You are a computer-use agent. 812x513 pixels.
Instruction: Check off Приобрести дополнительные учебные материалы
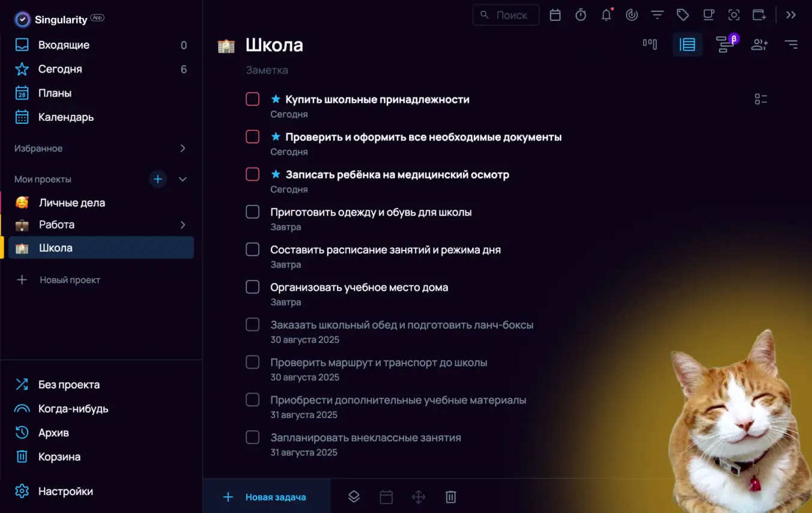[x=253, y=399]
